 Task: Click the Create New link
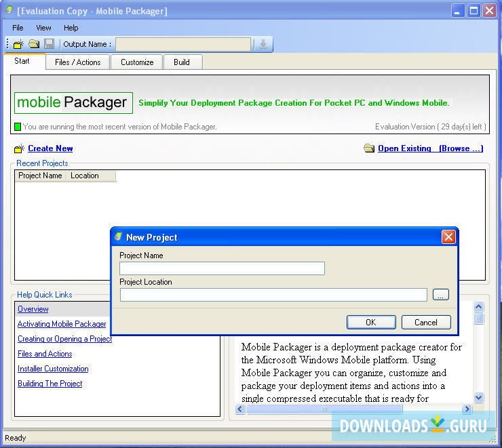[x=50, y=148]
